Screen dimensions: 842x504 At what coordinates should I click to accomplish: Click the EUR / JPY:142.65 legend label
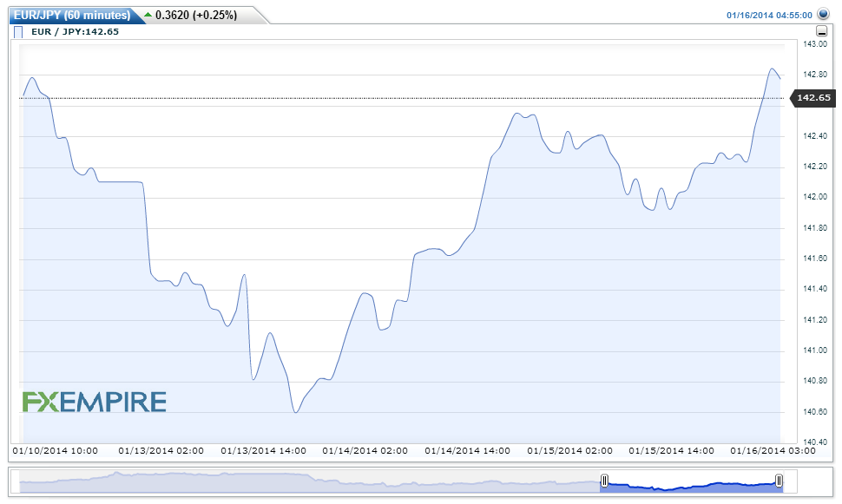[76, 32]
